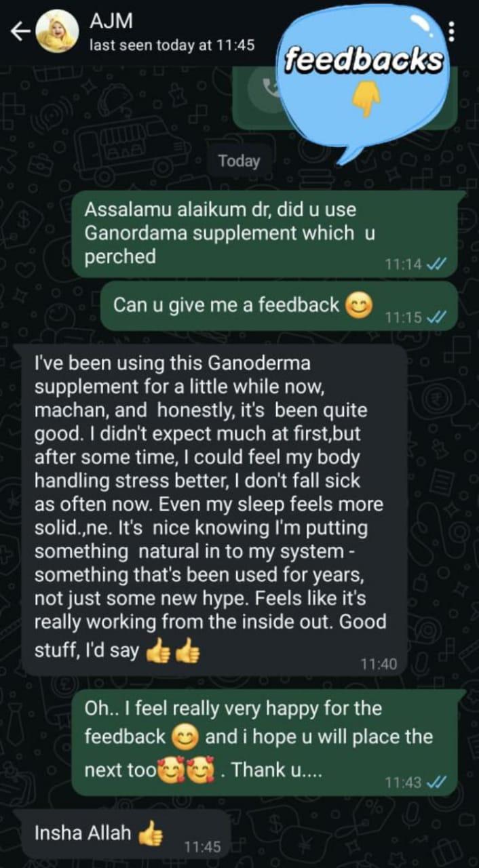Select the long Ganoderma supplement review message
The width and height of the screenshot is (479, 868).
pyautogui.click(x=214, y=509)
